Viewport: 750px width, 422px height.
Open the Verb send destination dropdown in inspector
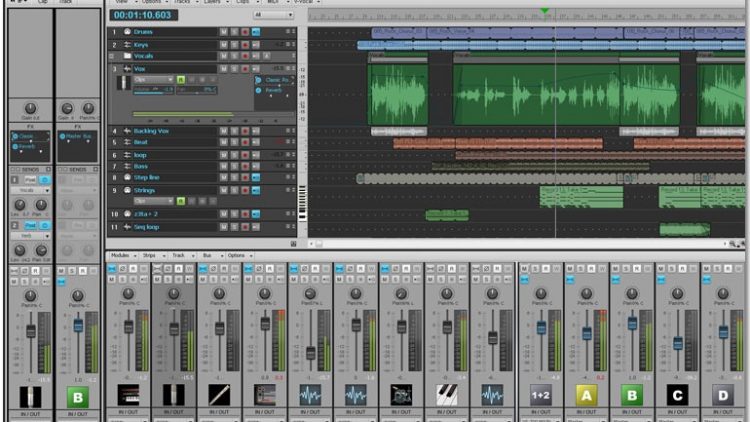pyautogui.click(x=30, y=236)
